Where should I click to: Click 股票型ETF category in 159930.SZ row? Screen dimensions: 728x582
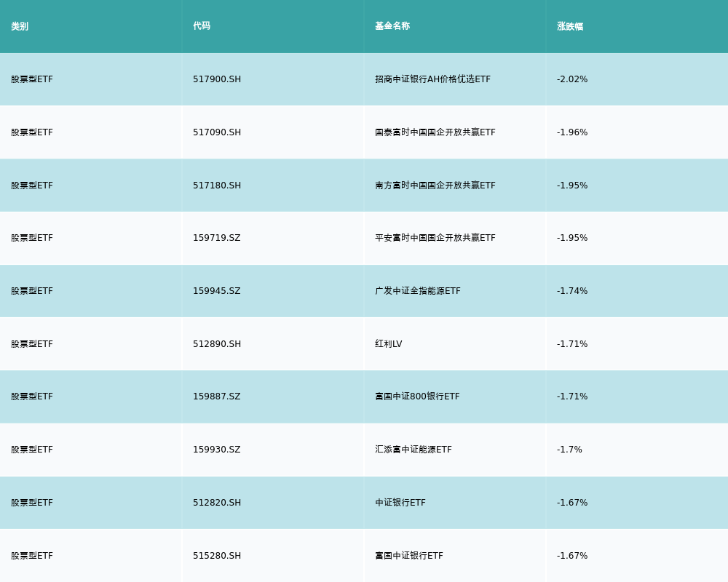coord(32,450)
